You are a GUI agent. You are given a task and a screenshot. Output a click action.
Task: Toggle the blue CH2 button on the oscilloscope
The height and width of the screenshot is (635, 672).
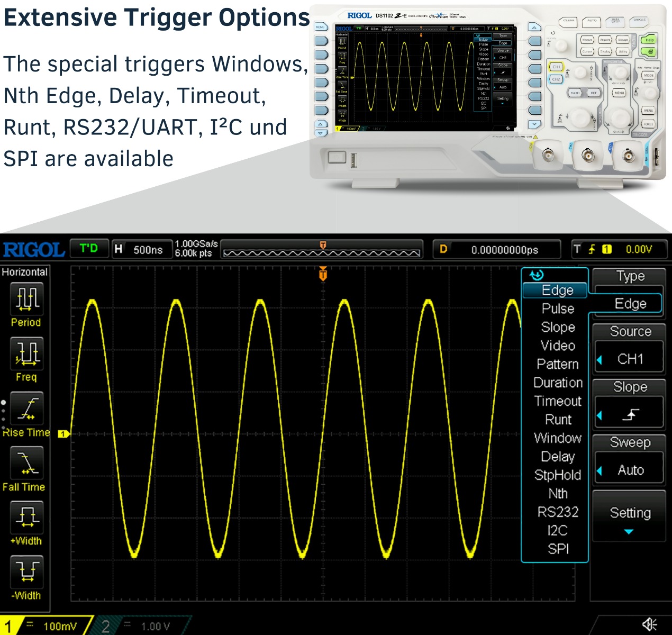(557, 79)
